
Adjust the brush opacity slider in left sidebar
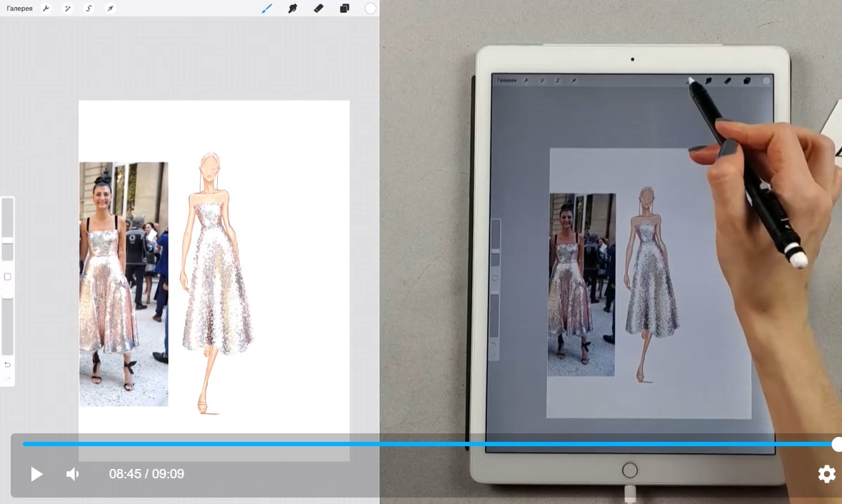[x=8, y=323]
